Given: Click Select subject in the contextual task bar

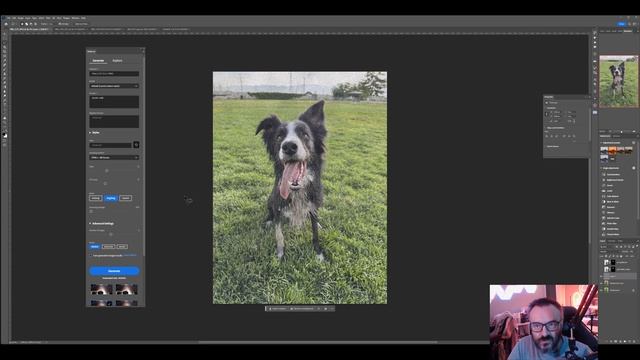Looking at the screenshot, I should 278,309.
